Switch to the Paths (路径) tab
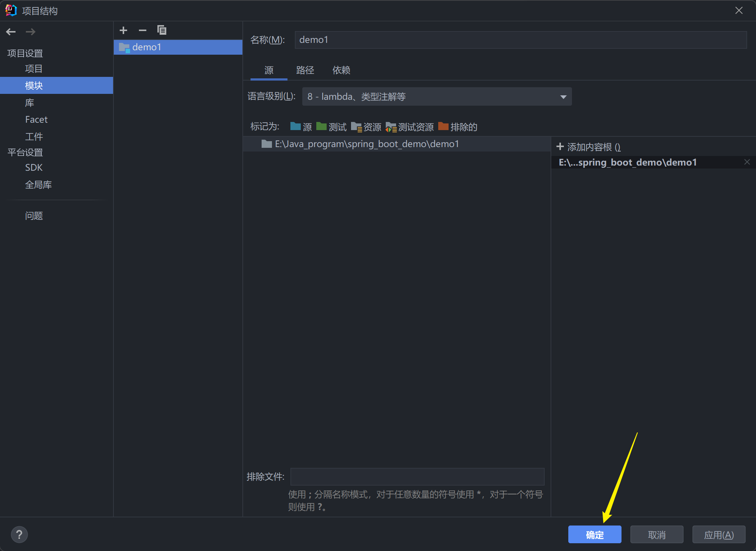This screenshot has width=756, height=551. click(x=305, y=70)
